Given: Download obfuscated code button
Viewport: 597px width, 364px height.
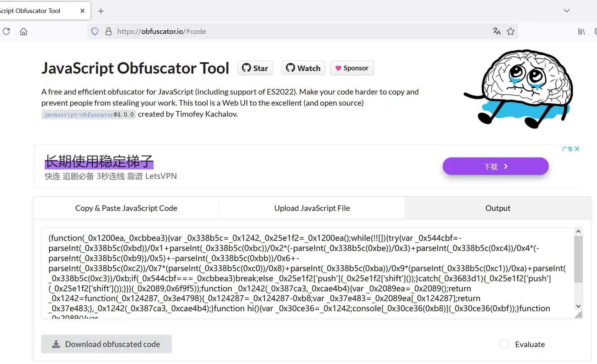Looking at the screenshot, I should (x=107, y=344).
